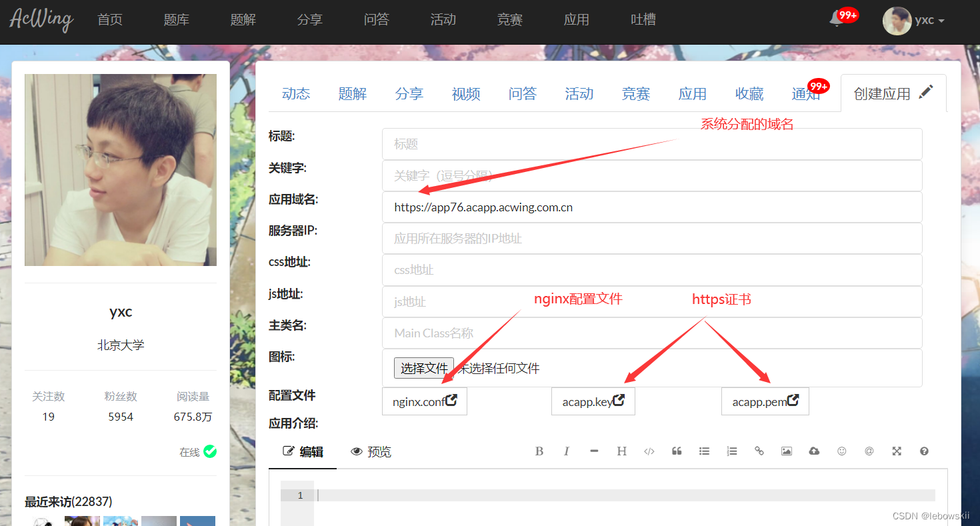980x526 pixels.
Task: Select the 创建应用 tab
Action: coord(893,93)
